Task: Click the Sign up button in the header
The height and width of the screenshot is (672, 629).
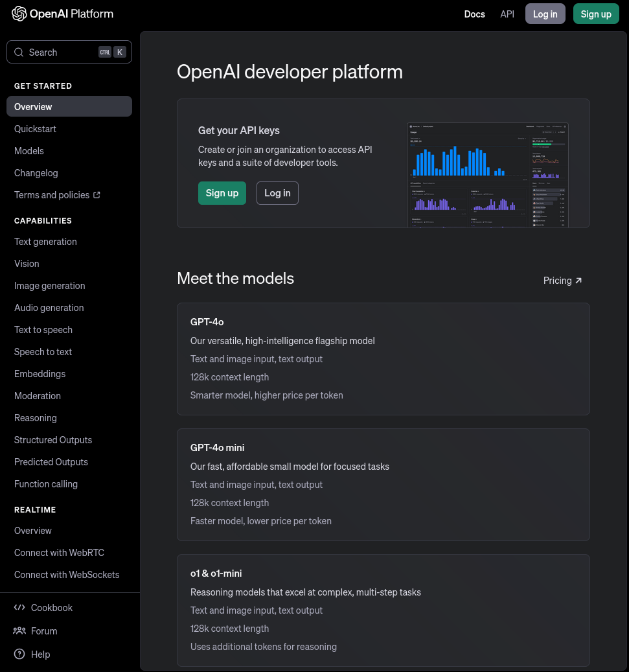Action: (595, 14)
